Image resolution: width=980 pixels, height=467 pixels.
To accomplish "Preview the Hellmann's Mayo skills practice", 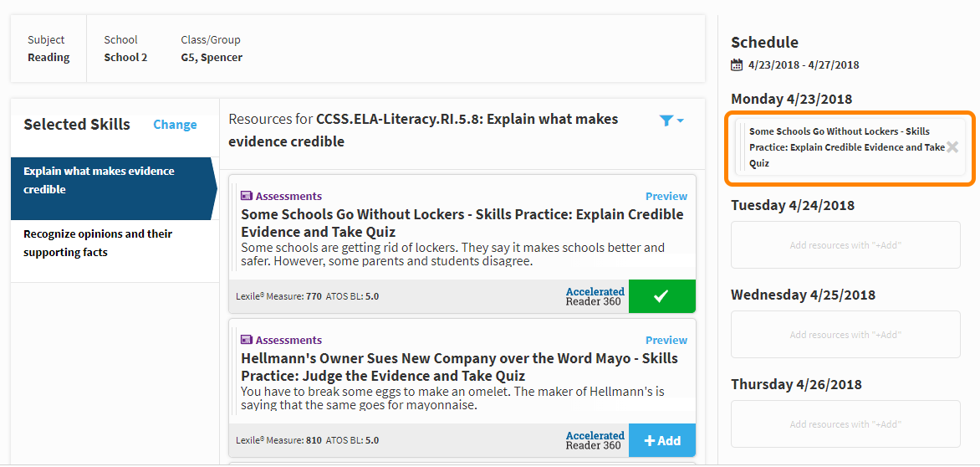I will pos(666,340).
